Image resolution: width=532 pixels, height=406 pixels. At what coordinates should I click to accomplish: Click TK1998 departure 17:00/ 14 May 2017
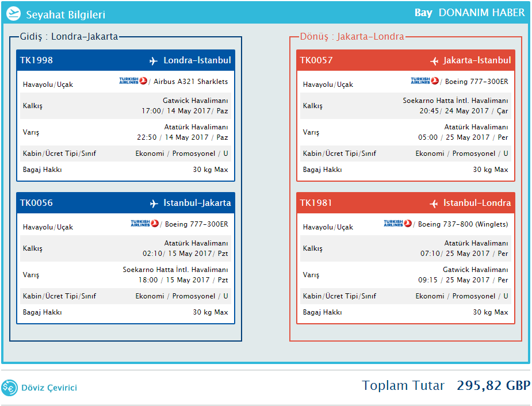click(x=176, y=111)
